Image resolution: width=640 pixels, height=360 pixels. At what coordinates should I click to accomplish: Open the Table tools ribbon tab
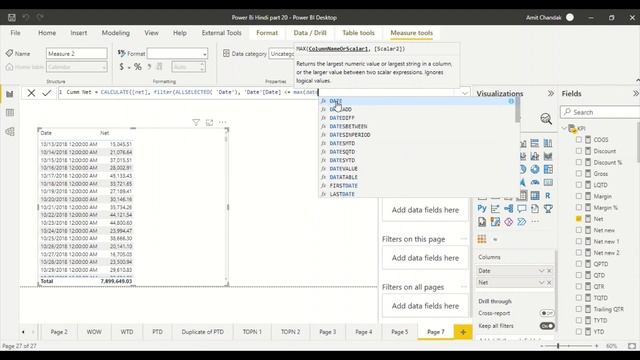[358, 33]
